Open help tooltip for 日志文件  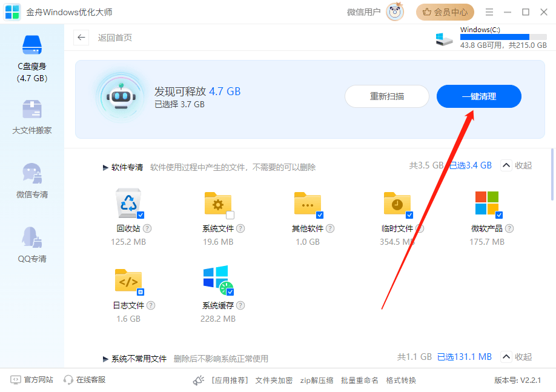click(x=151, y=305)
